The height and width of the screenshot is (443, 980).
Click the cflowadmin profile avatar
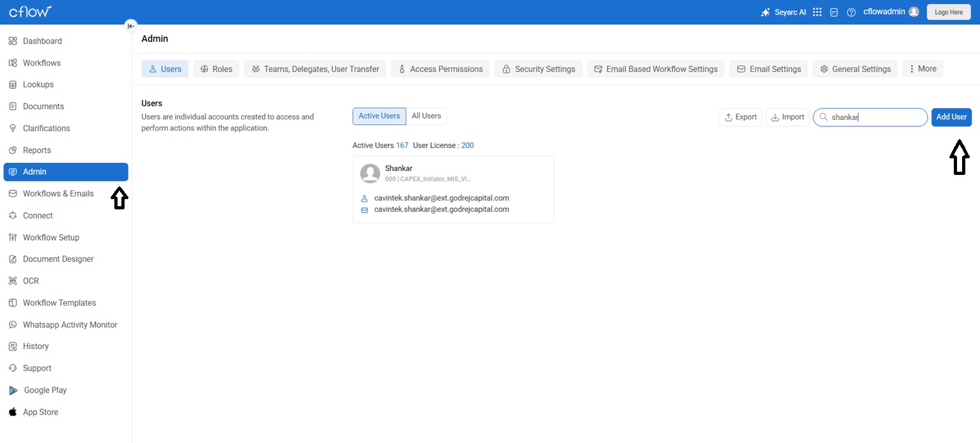(x=914, y=12)
